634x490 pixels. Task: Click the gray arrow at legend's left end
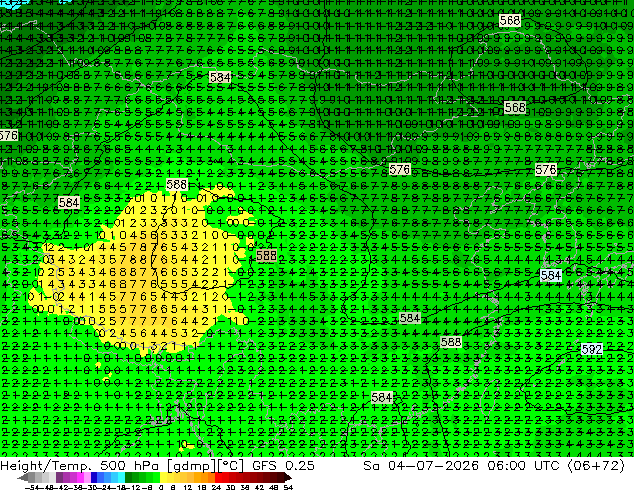(22, 478)
